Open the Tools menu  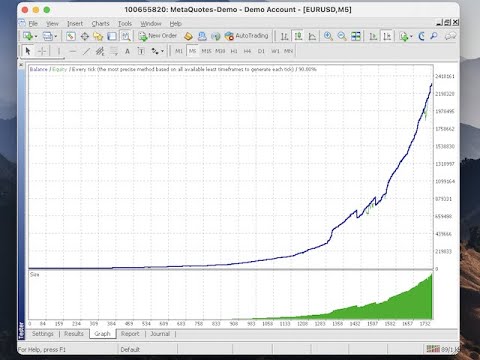coord(125,24)
